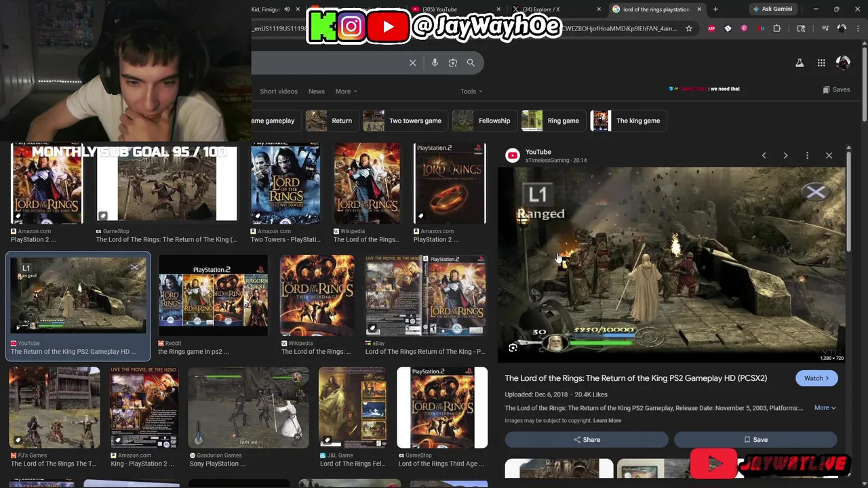
Task: Open Google Lens search by image
Action: tap(453, 62)
